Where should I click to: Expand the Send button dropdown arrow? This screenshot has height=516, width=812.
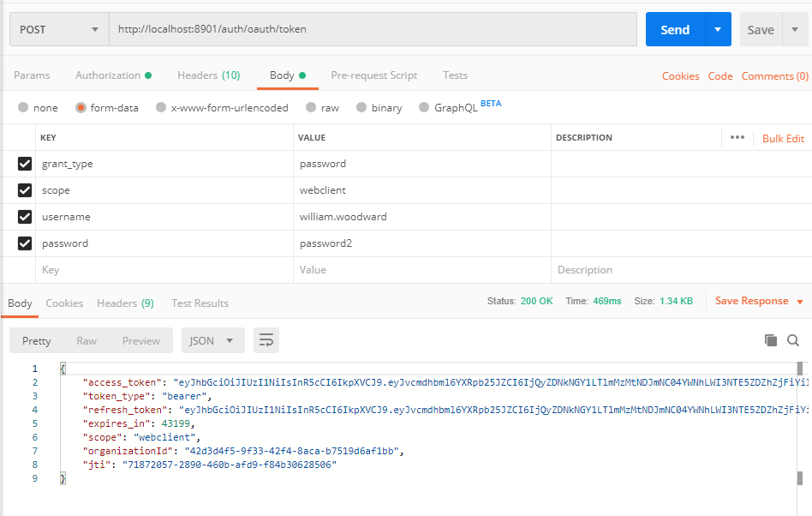[719, 29]
